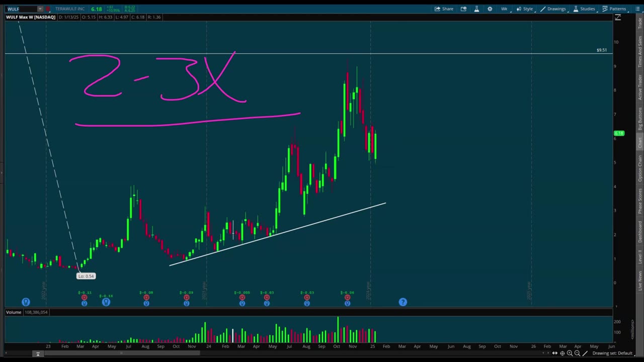
Task: Click the zoom in magnifier icon
Action: [x=570, y=353]
